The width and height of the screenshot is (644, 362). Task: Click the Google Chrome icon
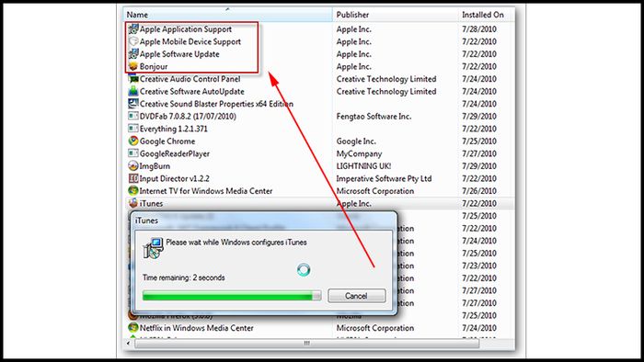[x=133, y=141]
